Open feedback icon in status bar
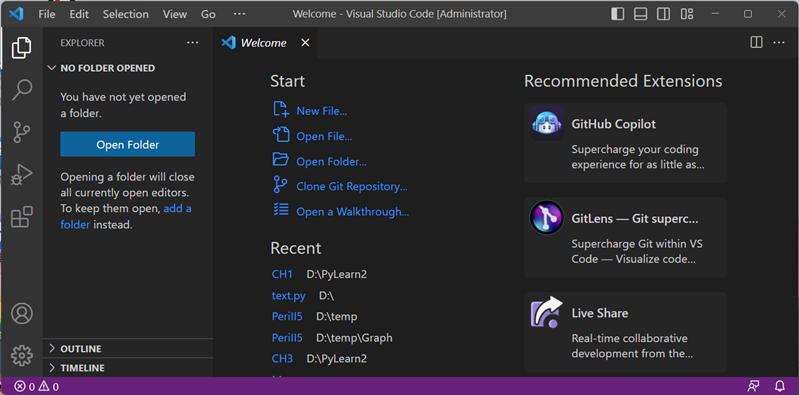This screenshot has width=799, height=395. (x=753, y=386)
